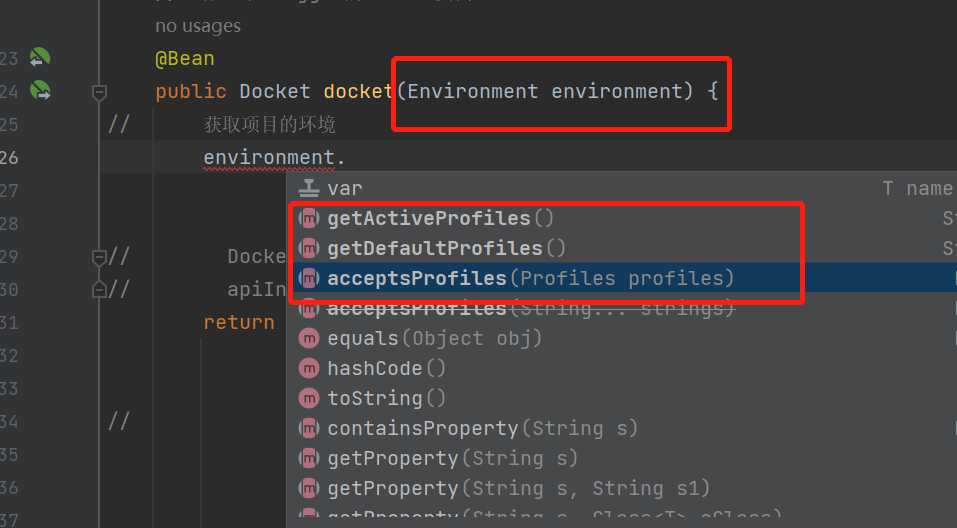Screen dimensions: 957x528
Task: Choose toString() completion item
Action: pyautogui.click(x=621, y=398)
